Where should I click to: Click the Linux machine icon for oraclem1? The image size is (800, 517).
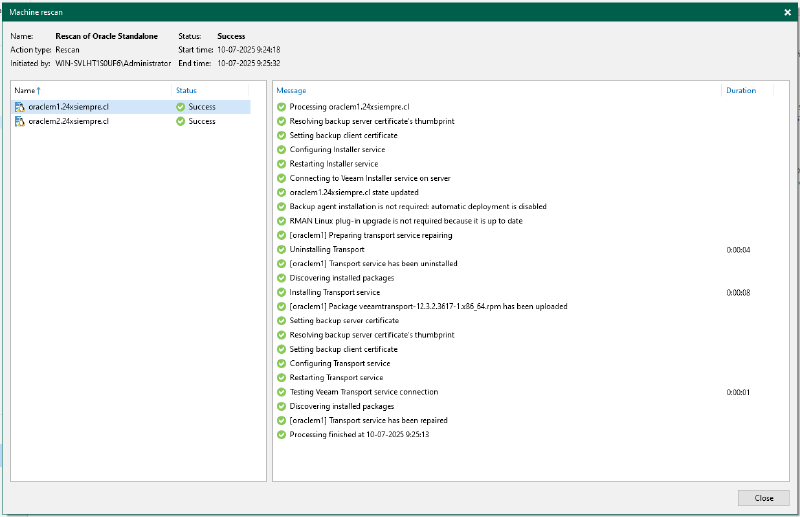(19, 107)
